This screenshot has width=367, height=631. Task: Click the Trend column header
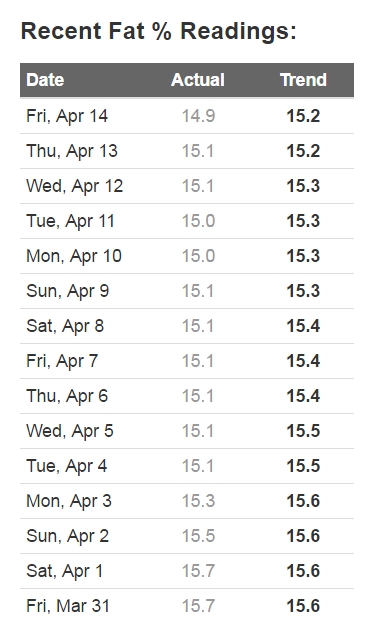pos(303,80)
